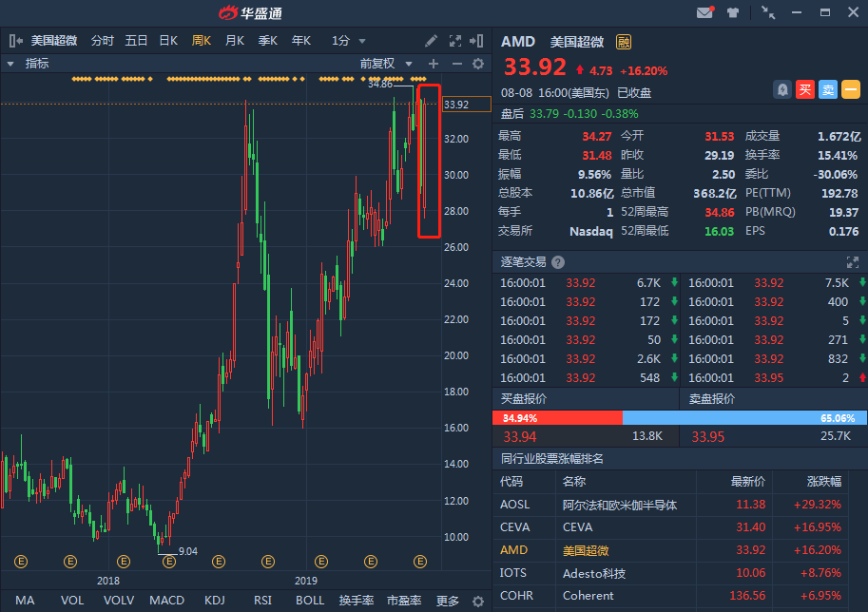Click the blue 65.06% ask ratio bar
This screenshot has width=868, height=612.
click(x=745, y=418)
